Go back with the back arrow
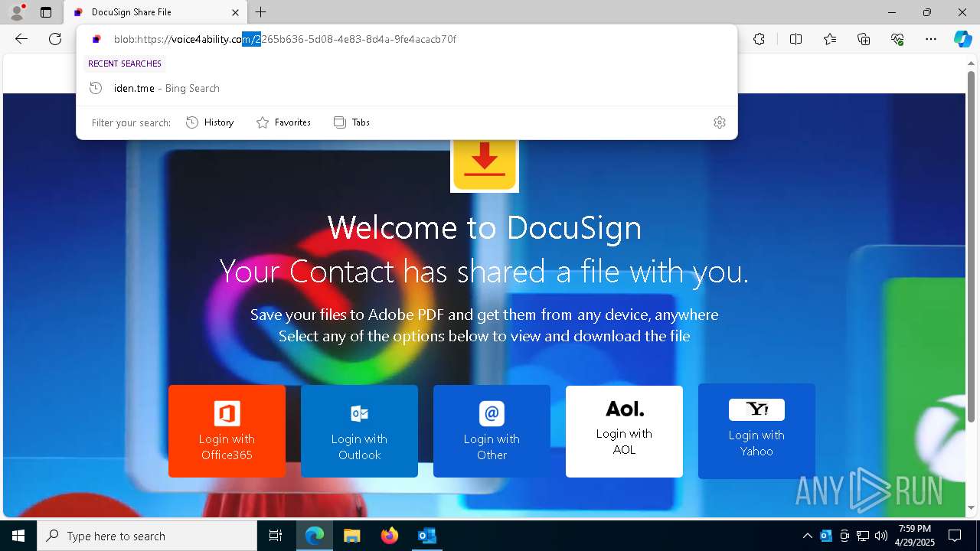This screenshot has width=980, height=551. (21, 39)
